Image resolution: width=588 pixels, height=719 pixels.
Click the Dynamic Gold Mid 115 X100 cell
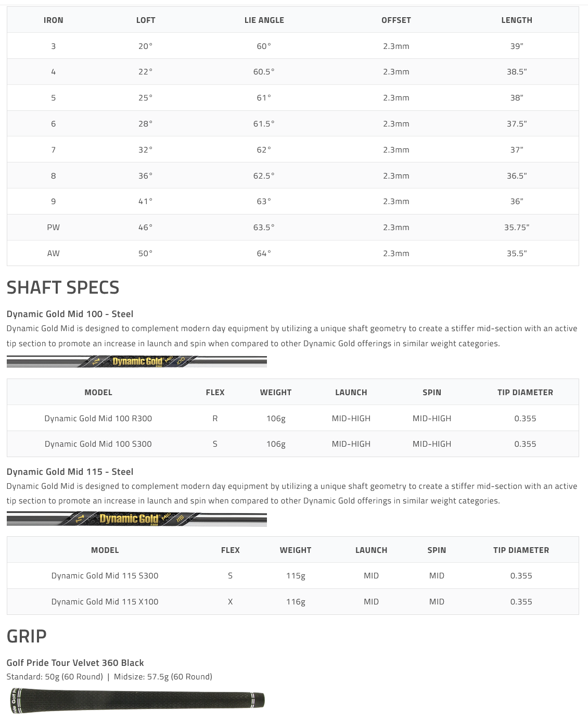pos(105,602)
